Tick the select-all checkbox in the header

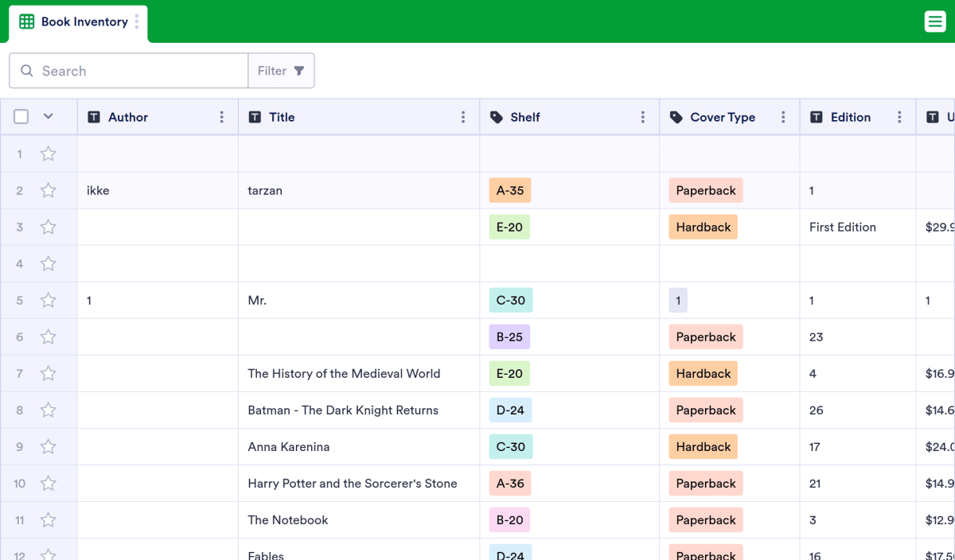21,117
